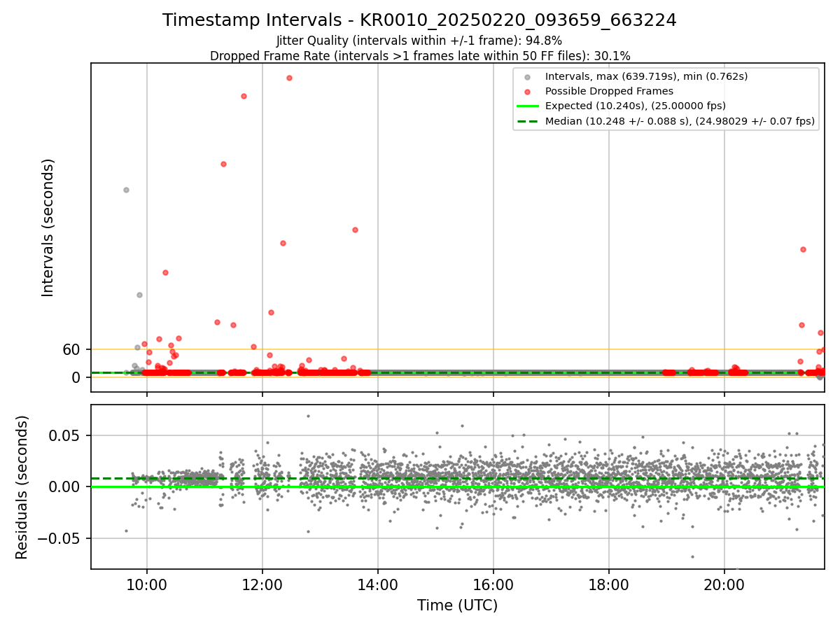This screenshot has width=840, height=630.
Task: Select the 'Dropped Frame Rate' subtitle line
Action: point(419,56)
